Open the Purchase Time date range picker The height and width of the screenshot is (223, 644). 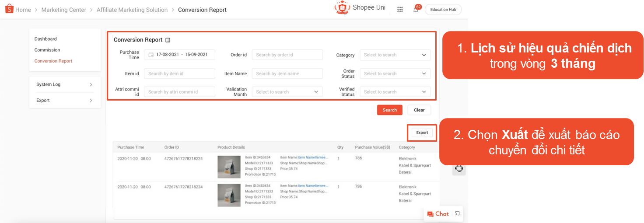click(x=179, y=55)
